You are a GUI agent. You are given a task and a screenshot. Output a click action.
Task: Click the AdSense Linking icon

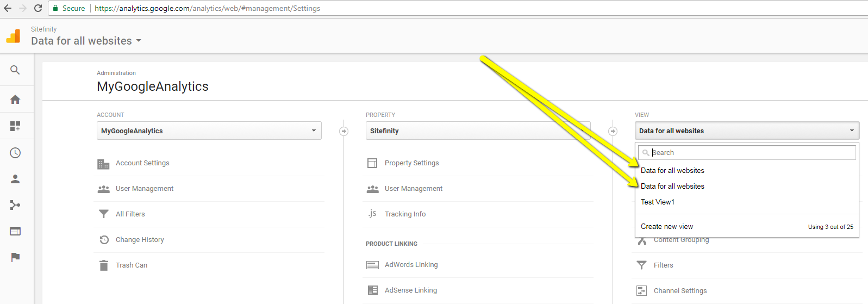[x=372, y=290]
